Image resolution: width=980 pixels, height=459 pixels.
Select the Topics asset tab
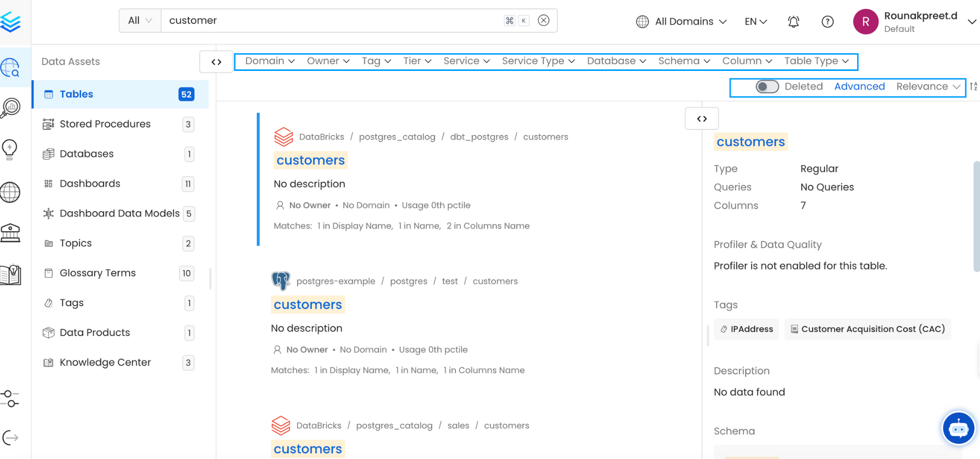pos(120,243)
